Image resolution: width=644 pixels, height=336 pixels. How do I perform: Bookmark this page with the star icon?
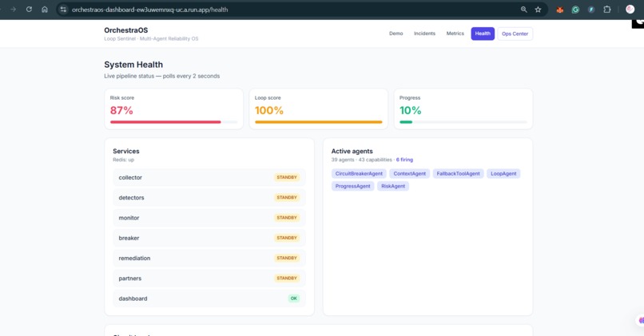[538, 10]
